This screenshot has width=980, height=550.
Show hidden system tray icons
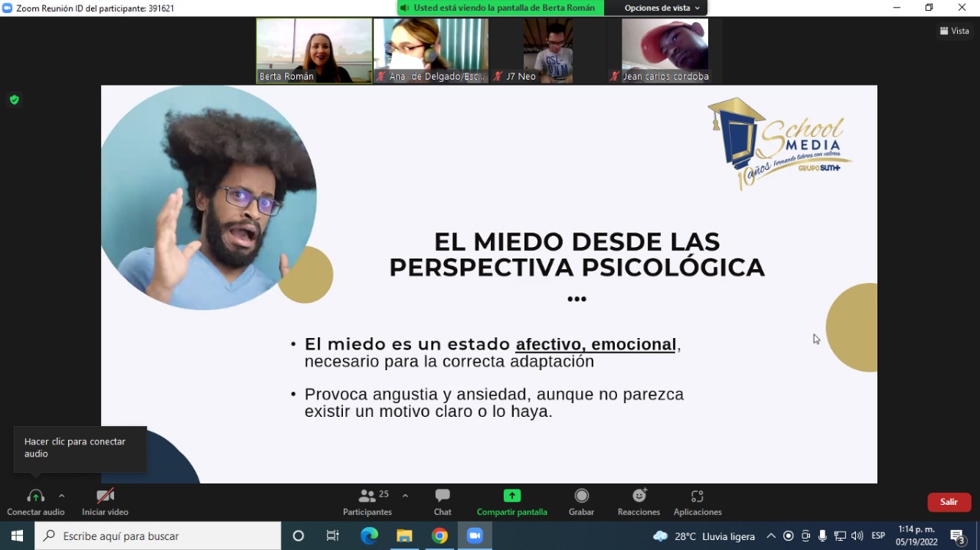(771, 536)
